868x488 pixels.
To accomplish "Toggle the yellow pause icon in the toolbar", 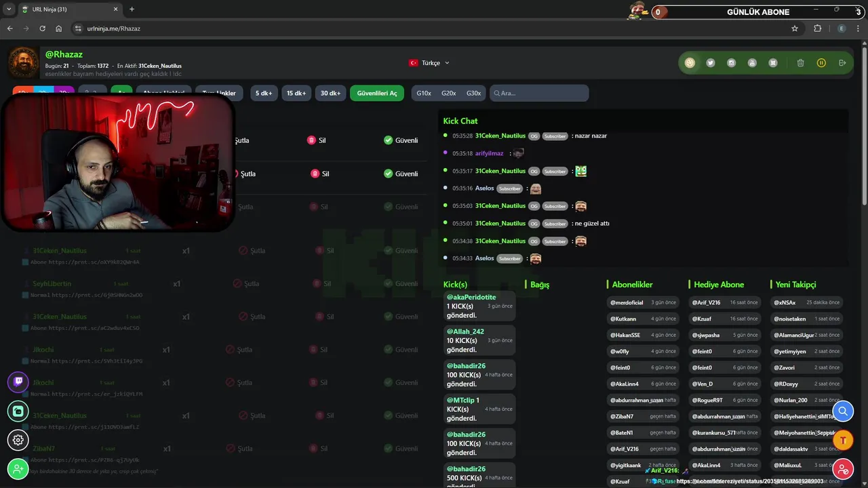I will click(821, 63).
